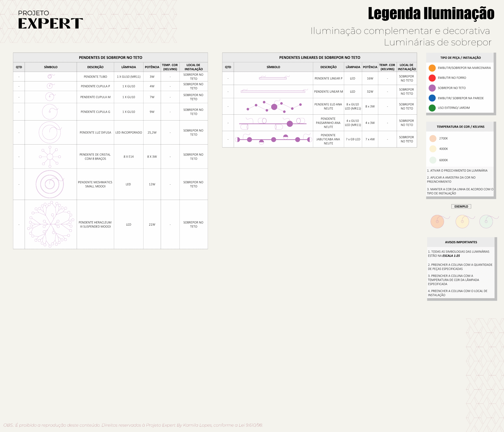
Task: Click the blue Embutir/Sobrepor na Parede swatch
Action: point(432,98)
